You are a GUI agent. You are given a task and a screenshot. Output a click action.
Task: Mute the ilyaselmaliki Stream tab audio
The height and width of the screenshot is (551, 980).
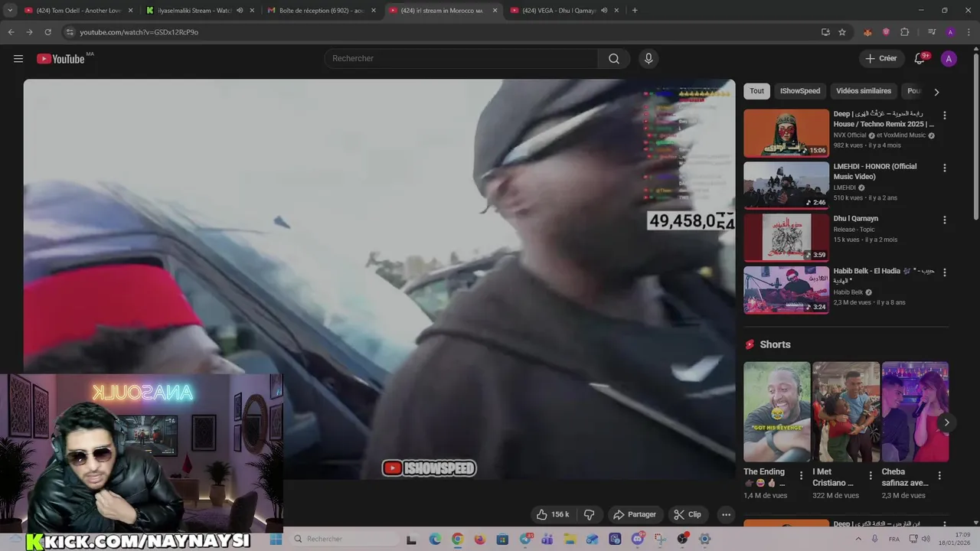click(x=240, y=11)
